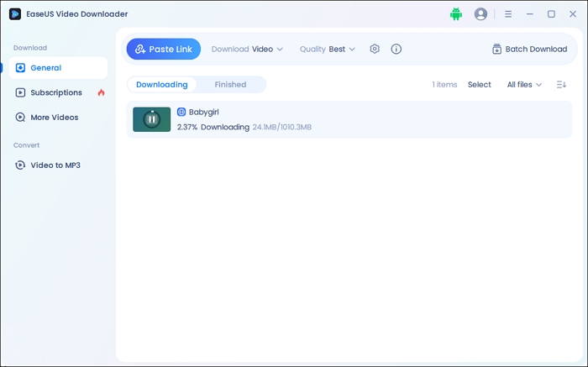This screenshot has width=588, height=367.
Task: Click Select to choose download items
Action: click(x=480, y=85)
